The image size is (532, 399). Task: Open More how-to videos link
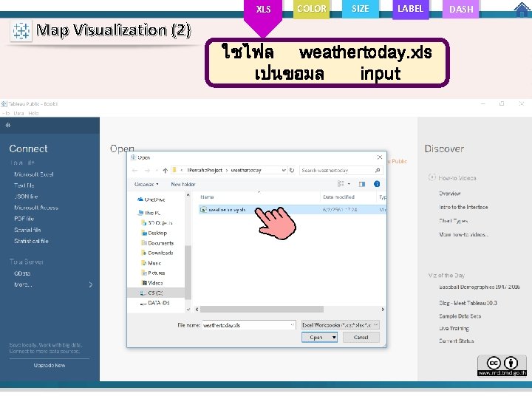(x=464, y=234)
